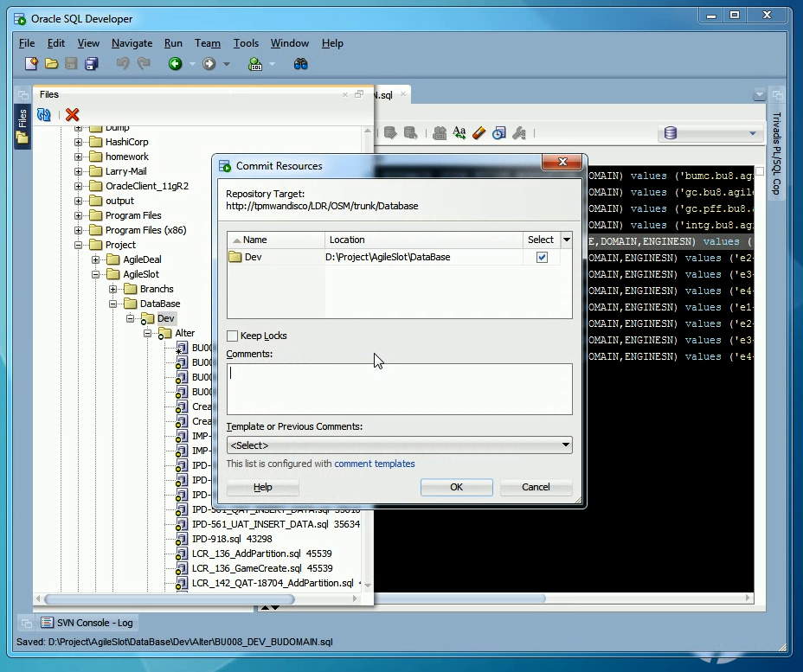This screenshot has height=672, width=803.
Task: Click the SQL History clock icon
Action: 498,133
